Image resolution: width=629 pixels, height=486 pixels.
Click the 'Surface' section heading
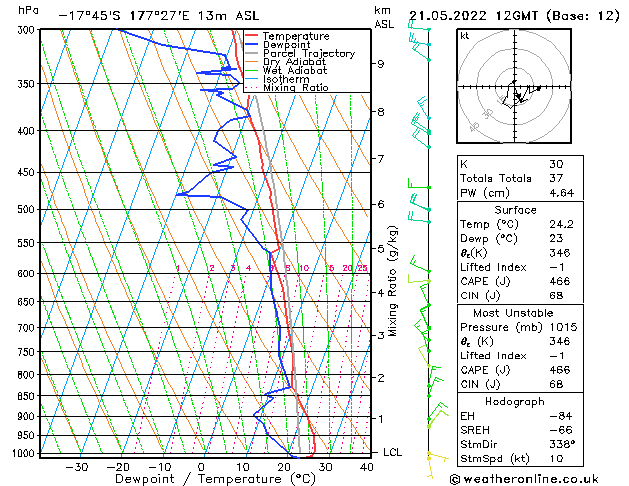tap(515, 210)
